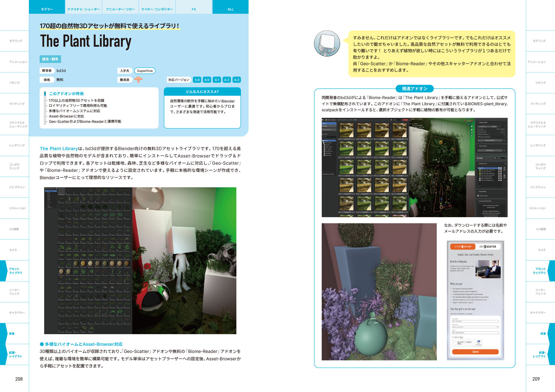
Task: Open the ライター/コンポジター tab
Action: click(157, 7)
